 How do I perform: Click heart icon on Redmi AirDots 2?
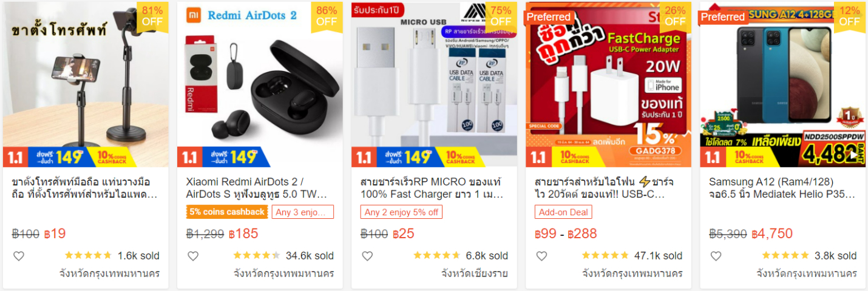click(x=193, y=256)
